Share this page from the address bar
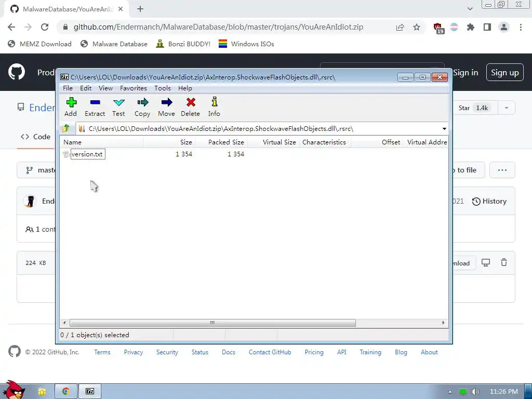The image size is (532, 399). point(400,27)
